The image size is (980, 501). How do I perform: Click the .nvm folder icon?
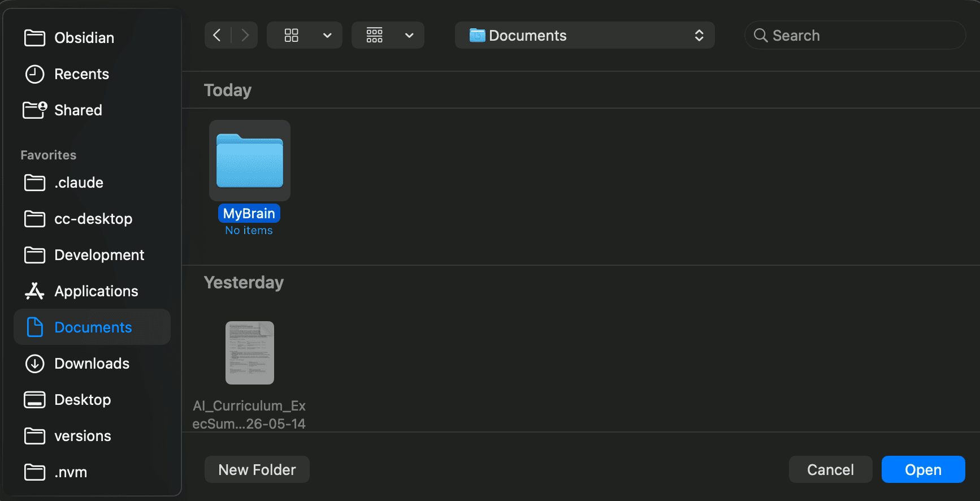coord(35,472)
